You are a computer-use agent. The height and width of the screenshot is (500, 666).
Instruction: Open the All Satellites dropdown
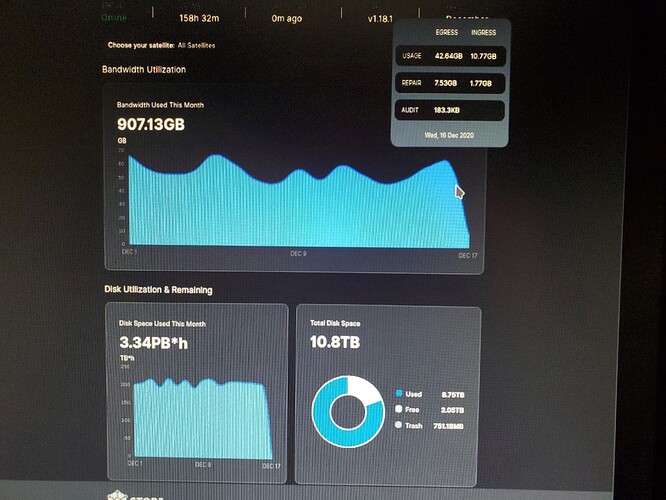coord(196,45)
